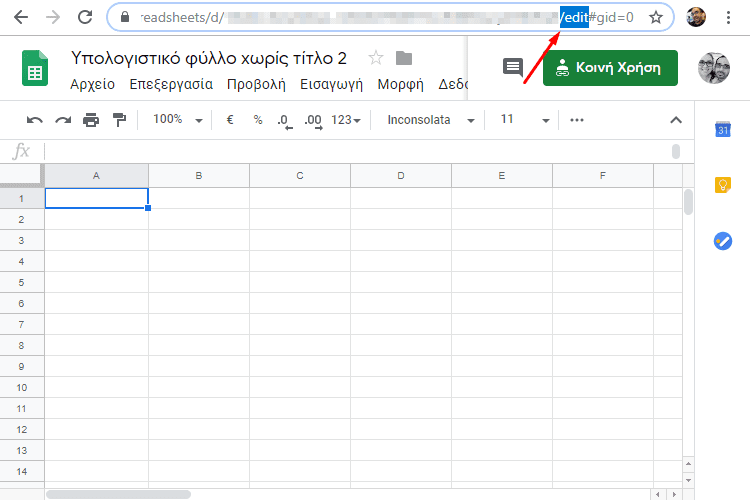Click the padlock site info icon

125,18
